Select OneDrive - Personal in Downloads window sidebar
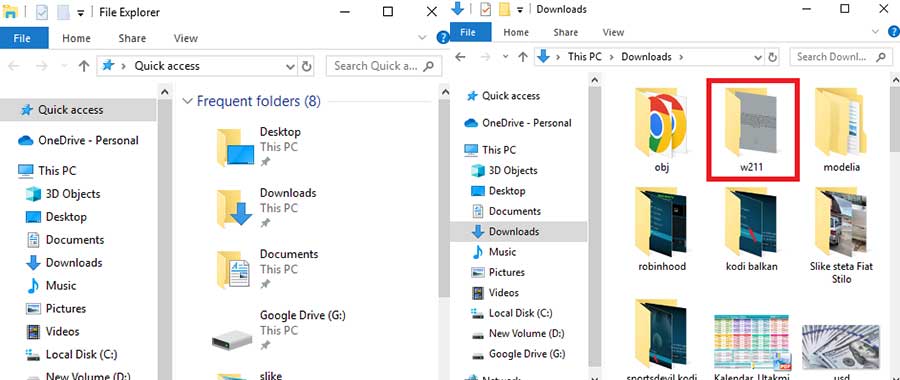This screenshot has height=380, width=900. click(519, 123)
